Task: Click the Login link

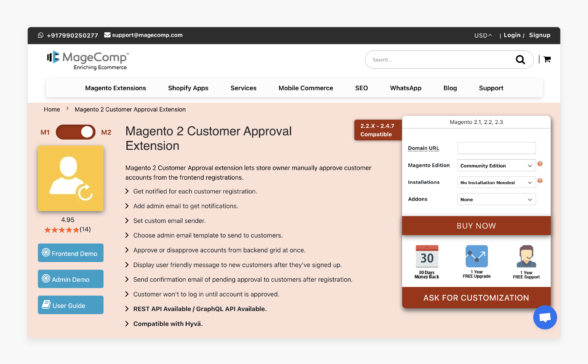Action: (512, 35)
